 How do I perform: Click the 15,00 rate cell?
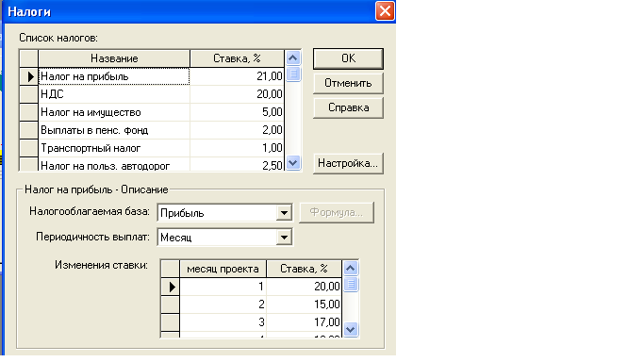304,304
